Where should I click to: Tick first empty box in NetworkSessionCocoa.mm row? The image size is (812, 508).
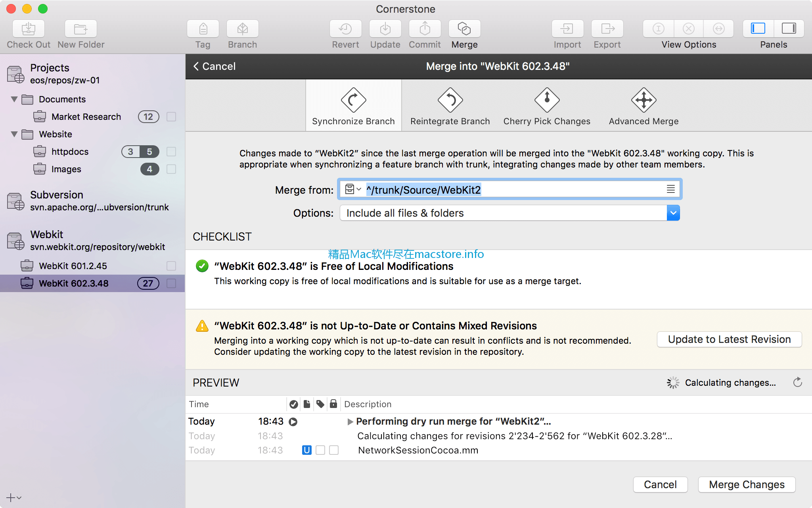[320, 450]
